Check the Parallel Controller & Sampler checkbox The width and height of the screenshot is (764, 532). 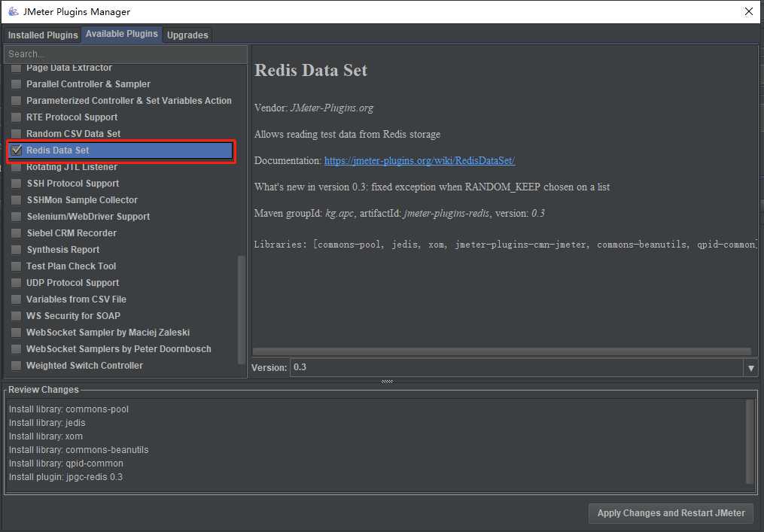click(16, 84)
